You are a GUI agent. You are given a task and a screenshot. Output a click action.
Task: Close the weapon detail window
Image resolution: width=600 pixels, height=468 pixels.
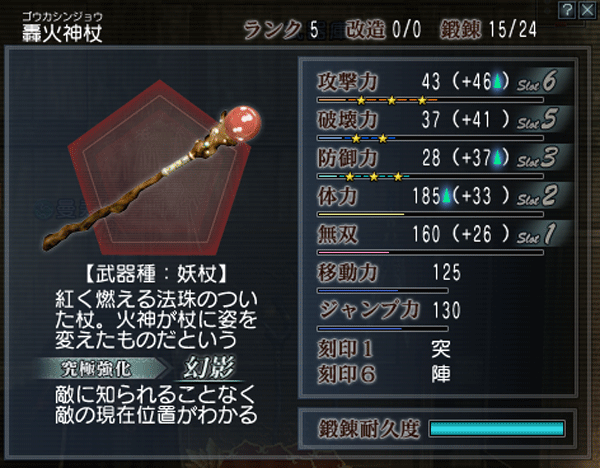[x=587, y=10]
